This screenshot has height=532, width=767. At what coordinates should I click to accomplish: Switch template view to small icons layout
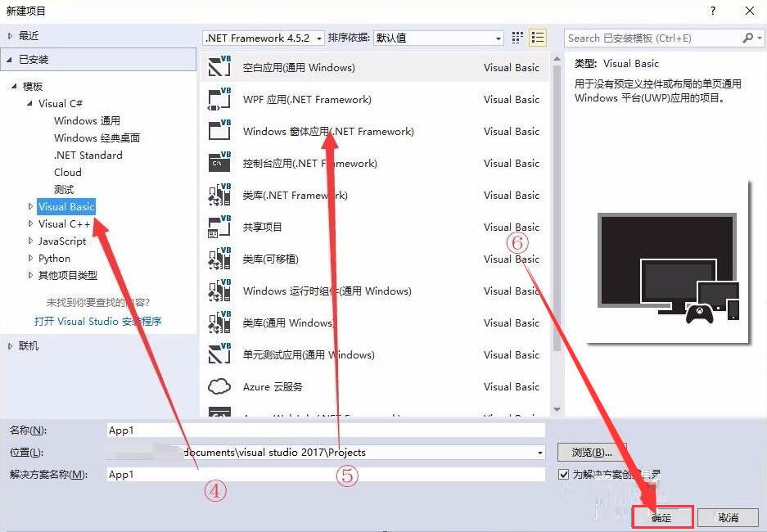coord(517,38)
